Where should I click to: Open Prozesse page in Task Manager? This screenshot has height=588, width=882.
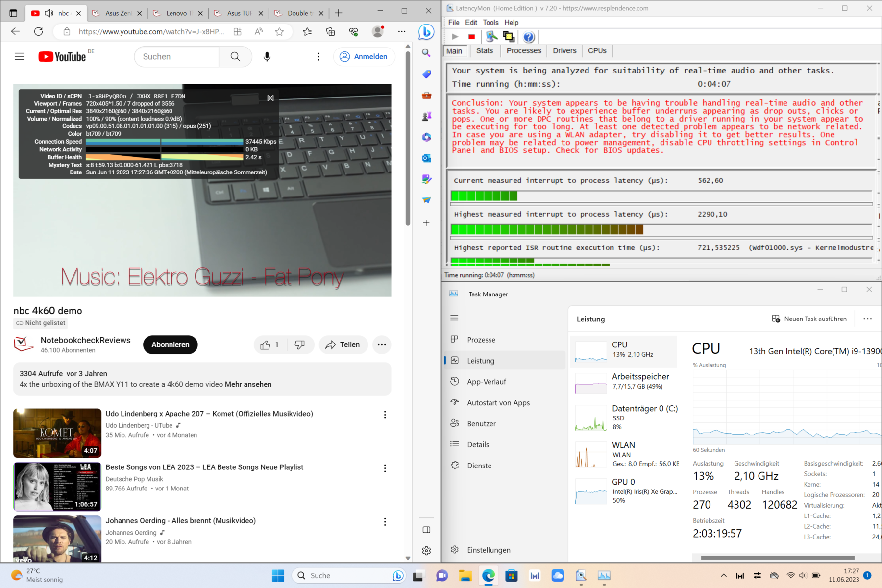click(505, 340)
